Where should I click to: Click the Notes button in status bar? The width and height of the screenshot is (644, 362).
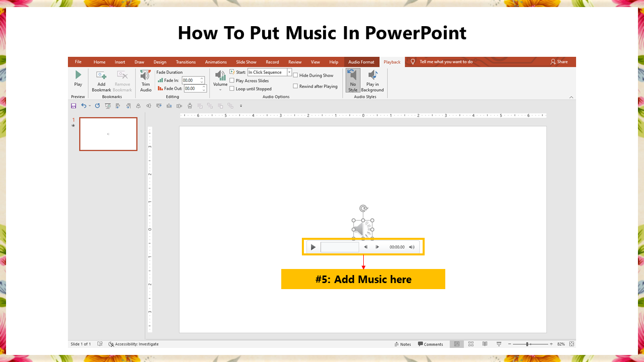pyautogui.click(x=403, y=344)
